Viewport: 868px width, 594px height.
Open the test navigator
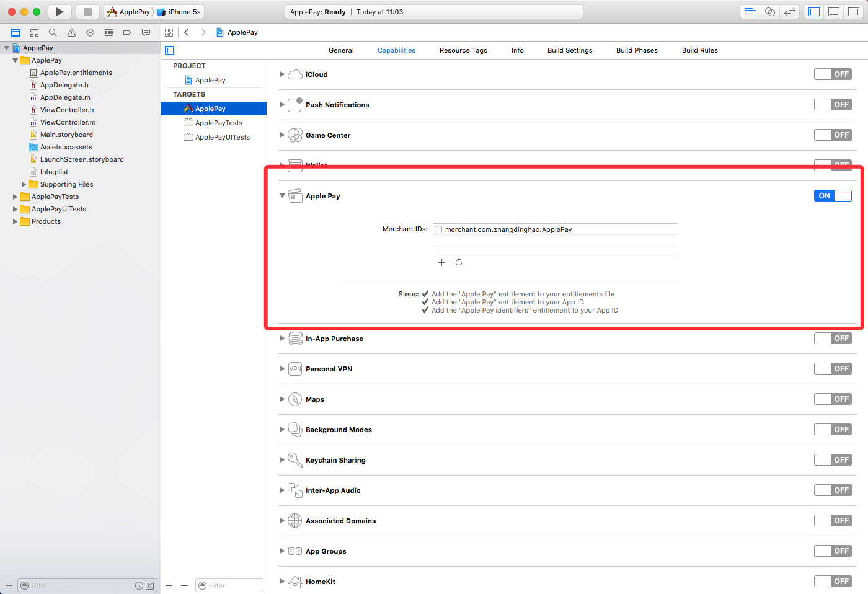[x=90, y=32]
